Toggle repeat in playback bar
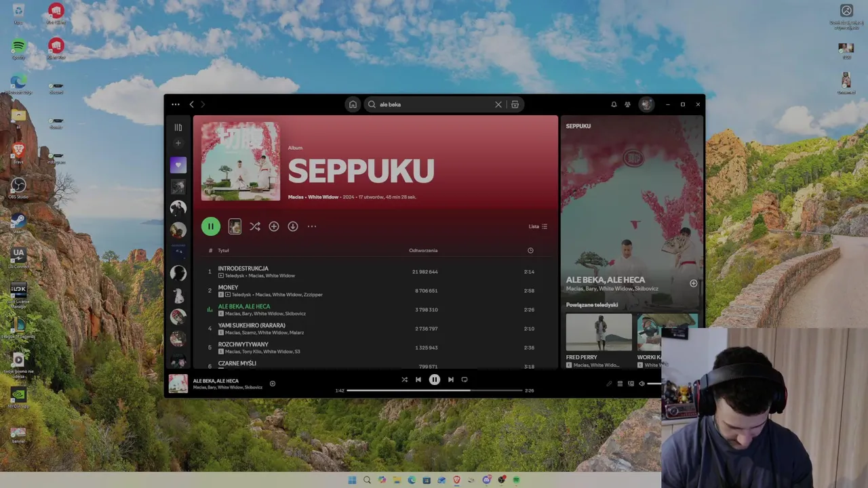 tap(465, 380)
